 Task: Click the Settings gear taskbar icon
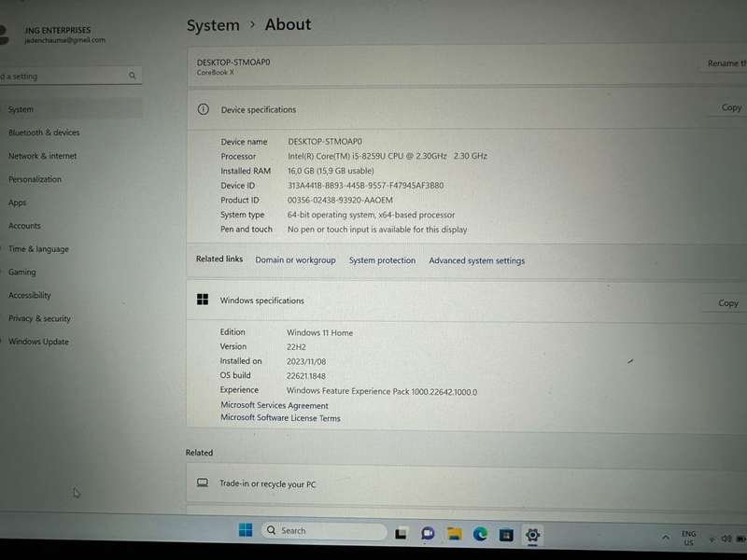pyautogui.click(x=532, y=535)
